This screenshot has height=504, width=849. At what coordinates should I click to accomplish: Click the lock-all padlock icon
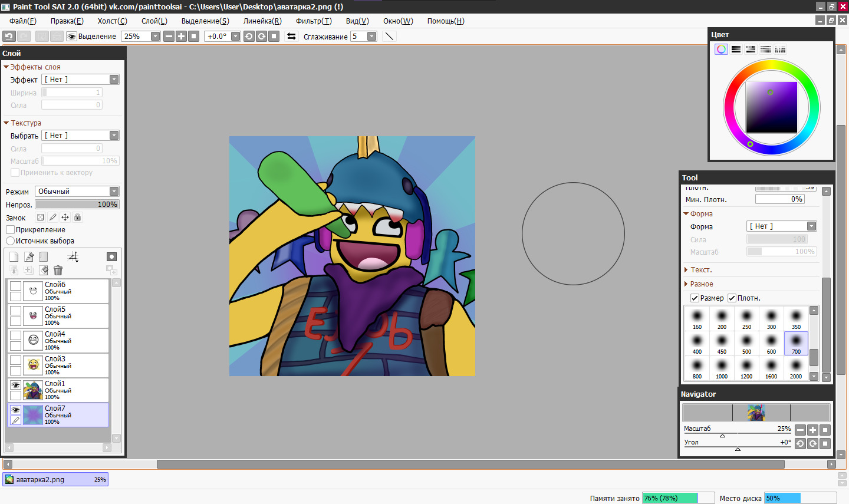77,218
